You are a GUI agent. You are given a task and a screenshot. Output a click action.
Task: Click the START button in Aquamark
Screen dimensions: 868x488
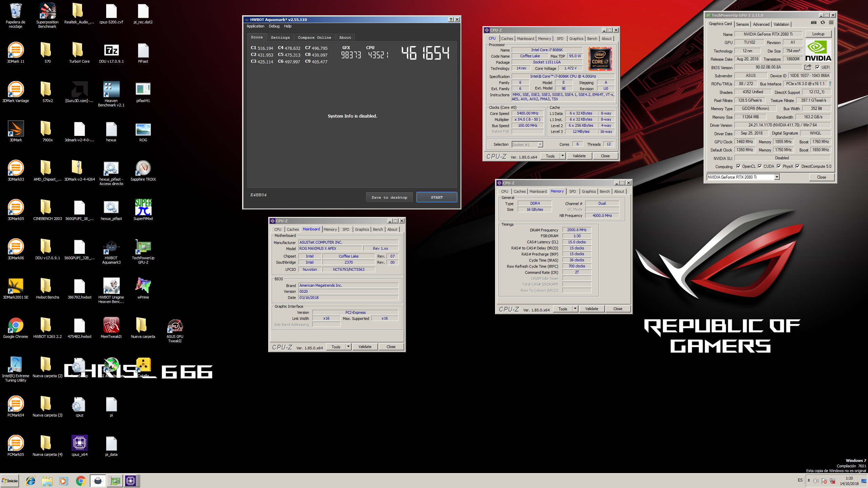point(437,197)
